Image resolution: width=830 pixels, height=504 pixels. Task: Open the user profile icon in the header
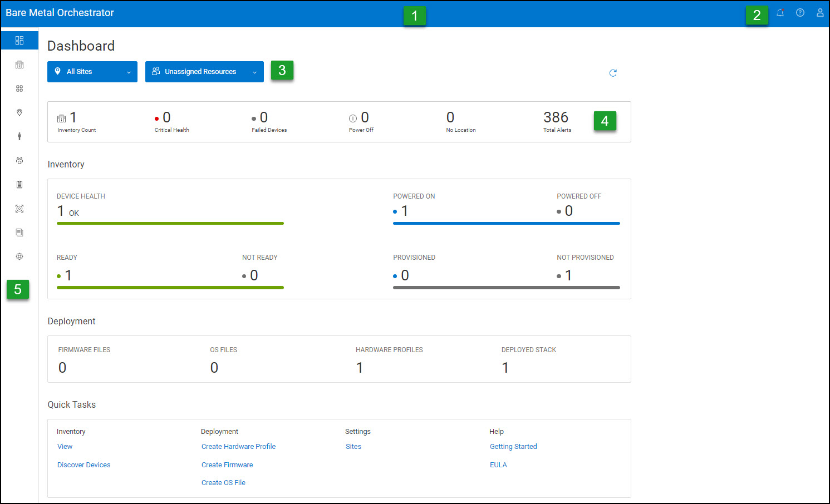point(820,13)
